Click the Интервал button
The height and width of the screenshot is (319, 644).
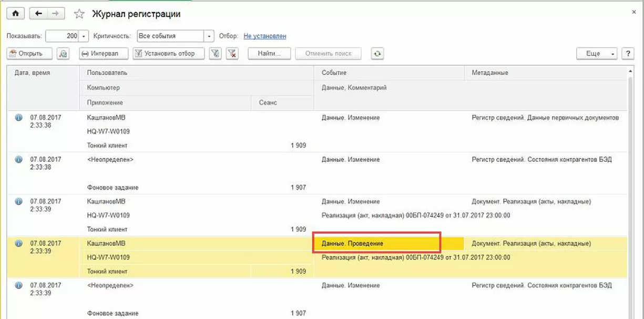(104, 53)
